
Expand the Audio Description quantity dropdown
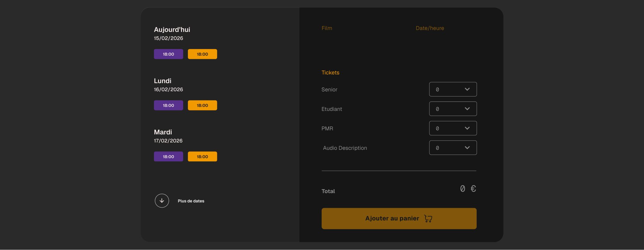[453, 148]
